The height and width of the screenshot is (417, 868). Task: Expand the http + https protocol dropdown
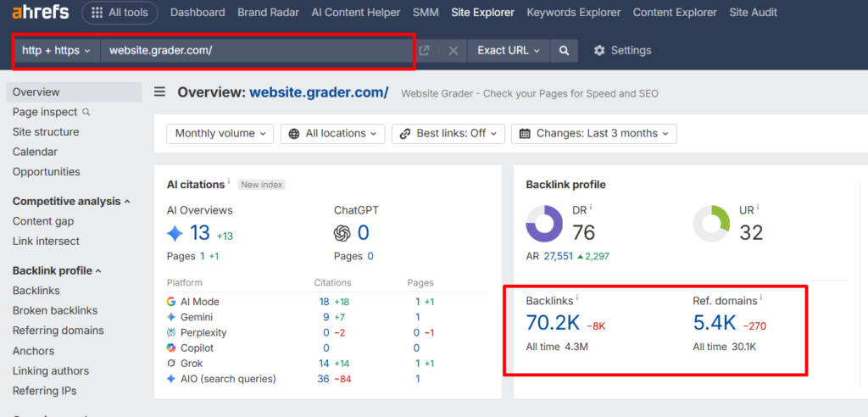57,50
